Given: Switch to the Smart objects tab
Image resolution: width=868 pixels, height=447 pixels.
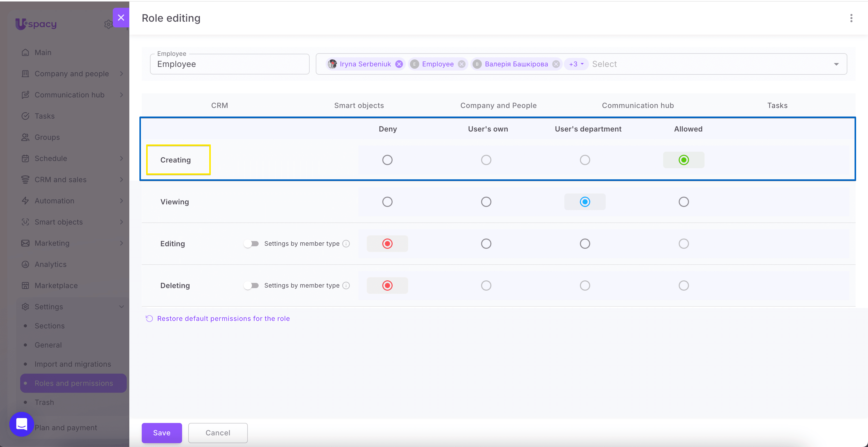Looking at the screenshot, I should [359, 105].
